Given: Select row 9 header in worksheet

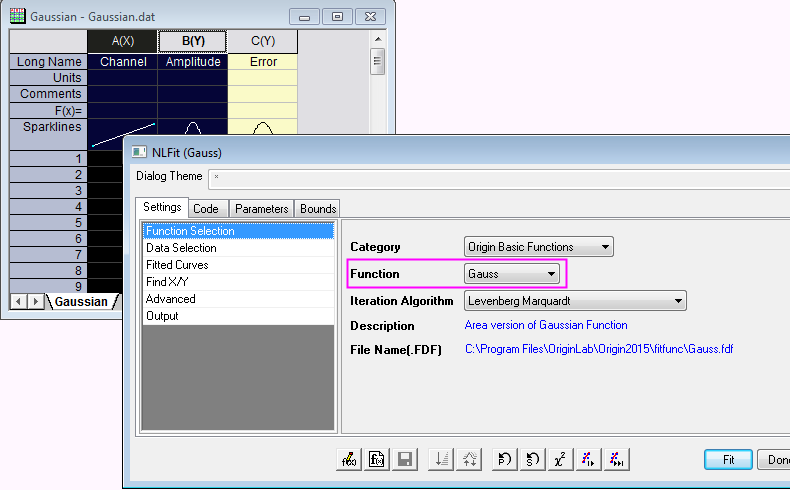Looking at the screenshot, I should click(x=48, y=286).
